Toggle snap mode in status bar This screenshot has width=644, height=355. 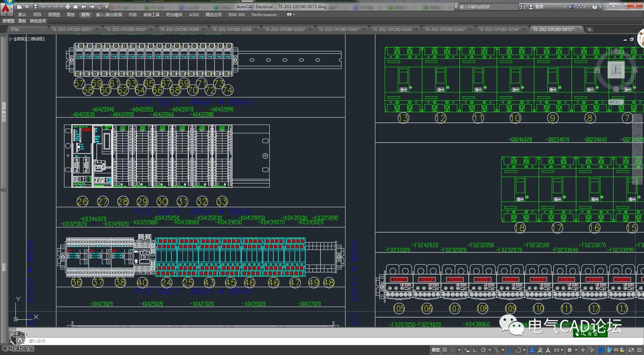point(452,350)
